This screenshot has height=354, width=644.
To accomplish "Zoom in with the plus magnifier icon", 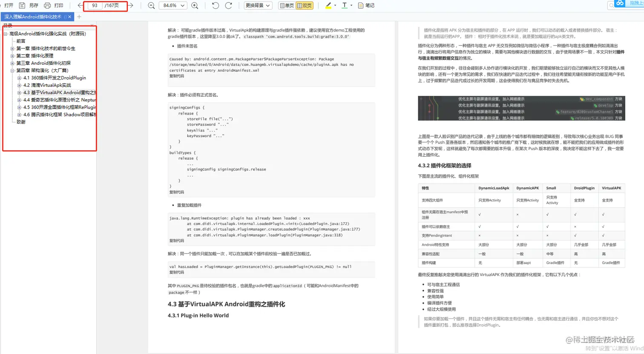I will pyautogui.click(x=195, y=6).
